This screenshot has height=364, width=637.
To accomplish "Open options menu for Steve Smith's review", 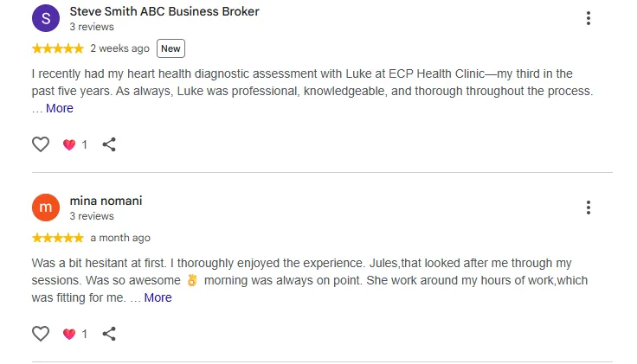I will coord(589,18).
